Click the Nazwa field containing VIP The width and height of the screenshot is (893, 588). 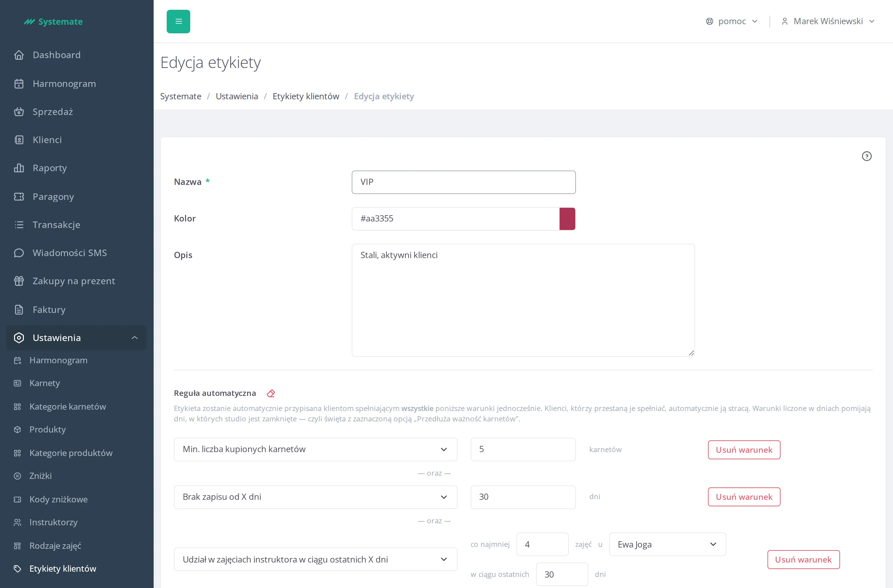tap(463, 182)
